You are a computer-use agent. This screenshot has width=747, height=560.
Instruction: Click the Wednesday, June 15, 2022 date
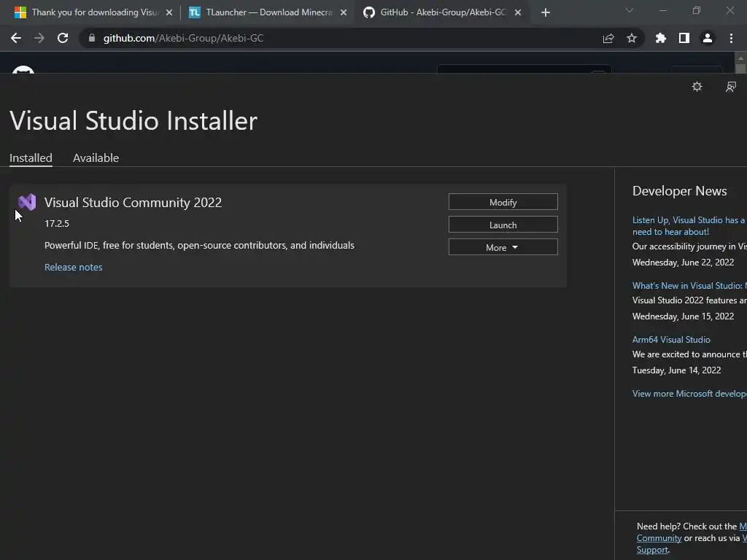[683, 316]
